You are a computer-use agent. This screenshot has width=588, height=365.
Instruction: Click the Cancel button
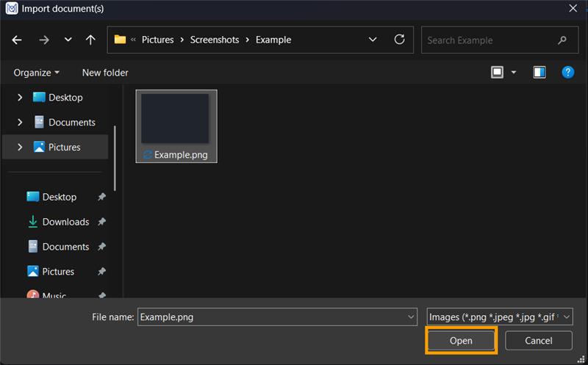click(539, 341)
